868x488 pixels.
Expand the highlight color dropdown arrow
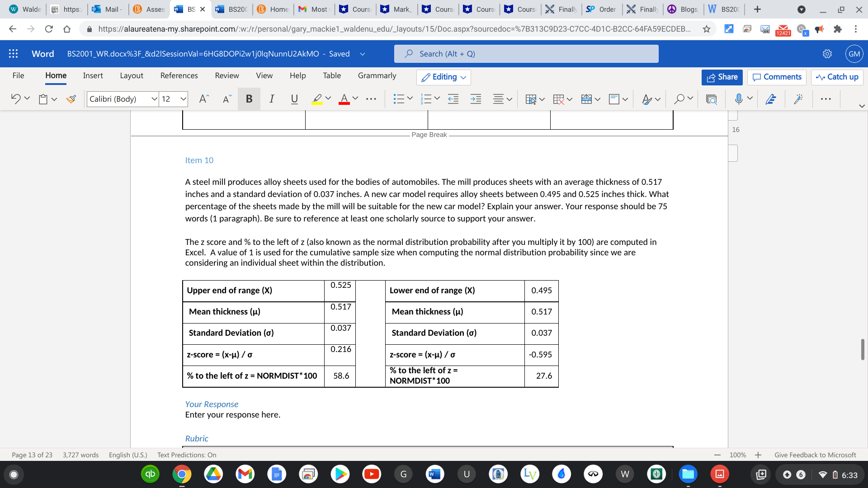[x=328, y=99]
